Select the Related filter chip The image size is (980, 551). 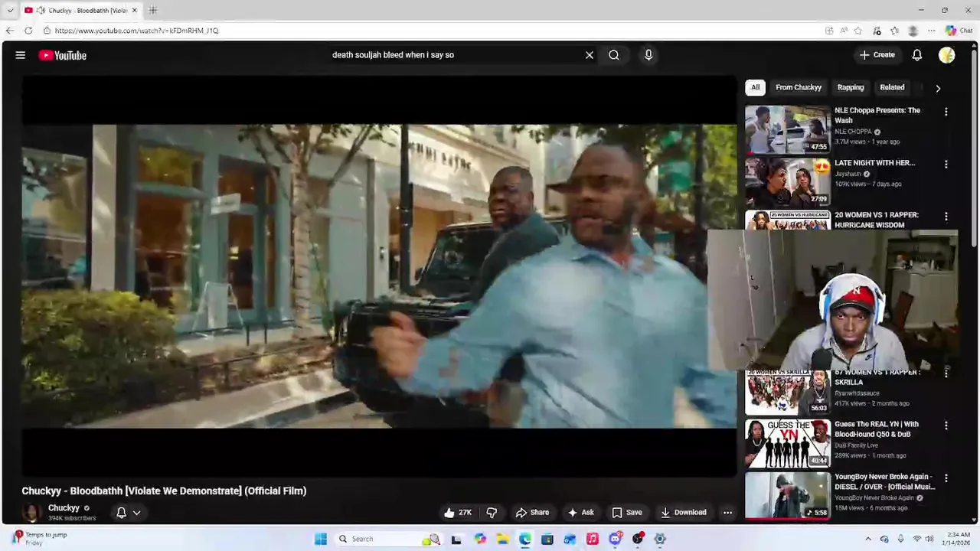pos(892,87)
